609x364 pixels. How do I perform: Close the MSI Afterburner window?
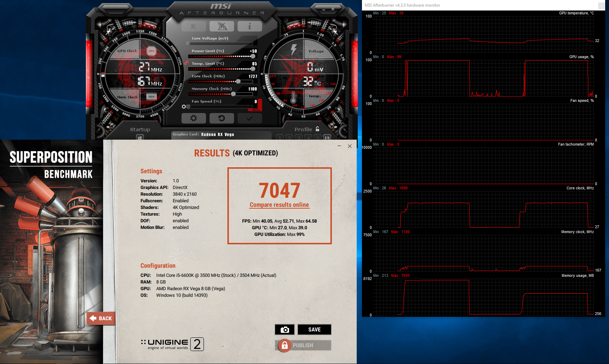click(333, 9)
